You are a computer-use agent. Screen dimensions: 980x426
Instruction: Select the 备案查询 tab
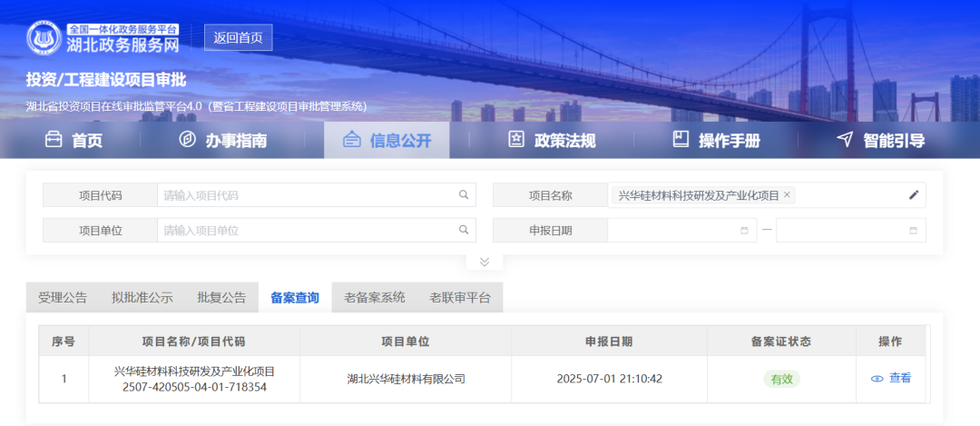pyautogui.click(x=295, y=298)
